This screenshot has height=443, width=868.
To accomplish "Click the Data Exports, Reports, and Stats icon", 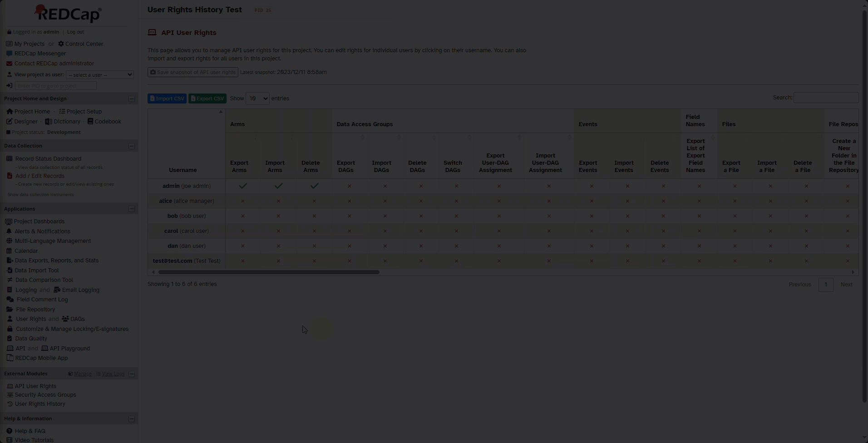I will point(10,261).
